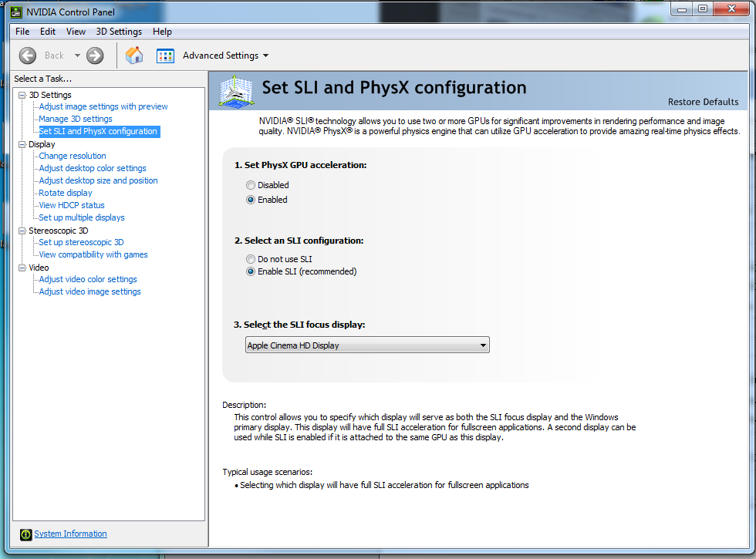Click the Forward arrow icon
Screen dimensions: 756x559
95,56
